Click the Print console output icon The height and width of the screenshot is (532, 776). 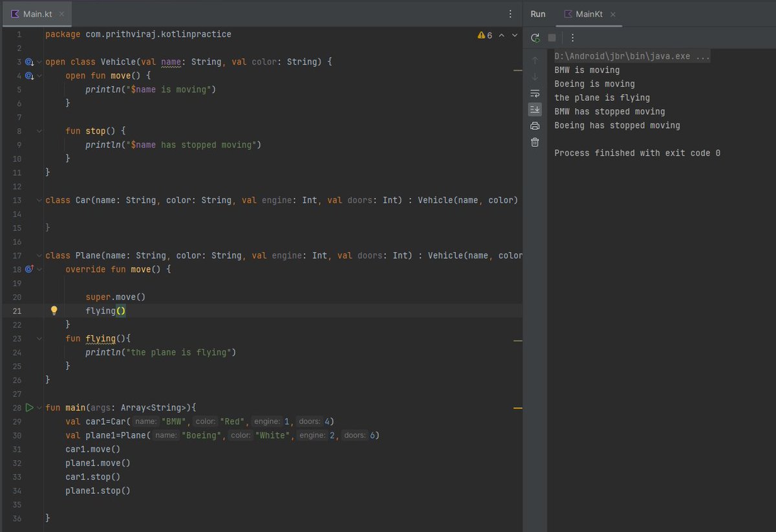[535, 126]
